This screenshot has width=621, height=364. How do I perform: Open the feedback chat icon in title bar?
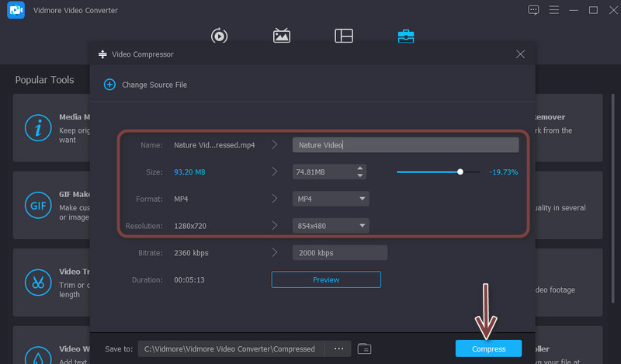(x=533, y=10)
